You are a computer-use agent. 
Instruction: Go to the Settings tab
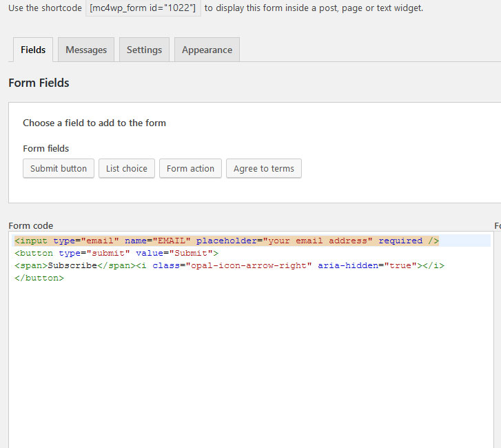[x=144, y=50]
